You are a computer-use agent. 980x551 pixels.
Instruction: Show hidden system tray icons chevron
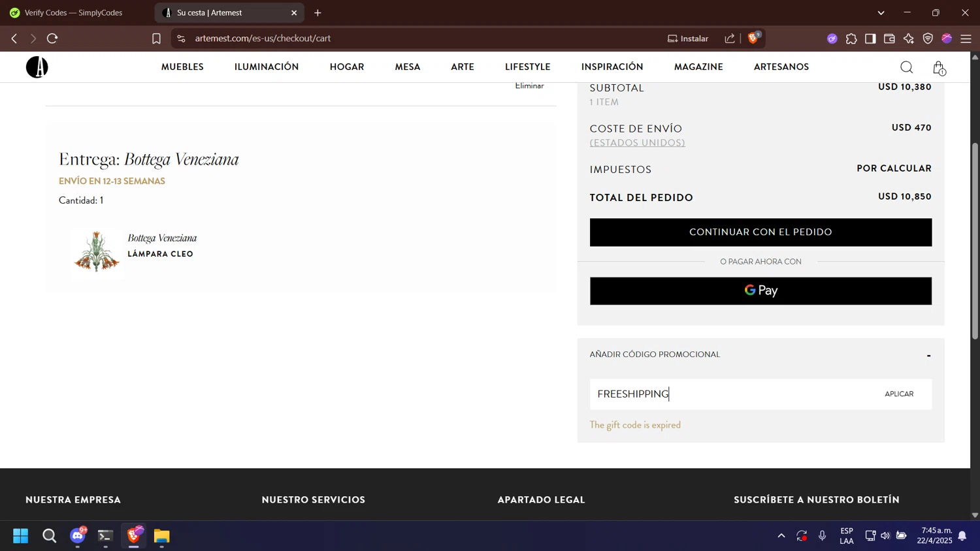click(781, 536)
